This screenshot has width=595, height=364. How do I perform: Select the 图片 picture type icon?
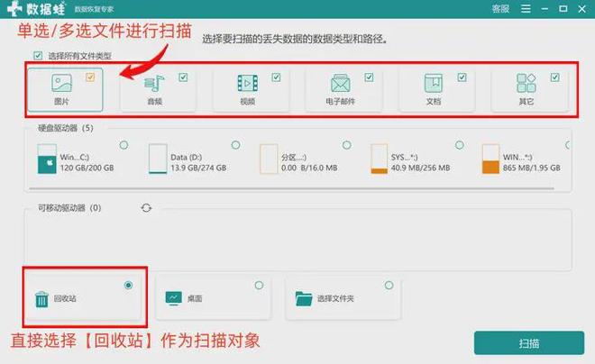coord(61,83)
